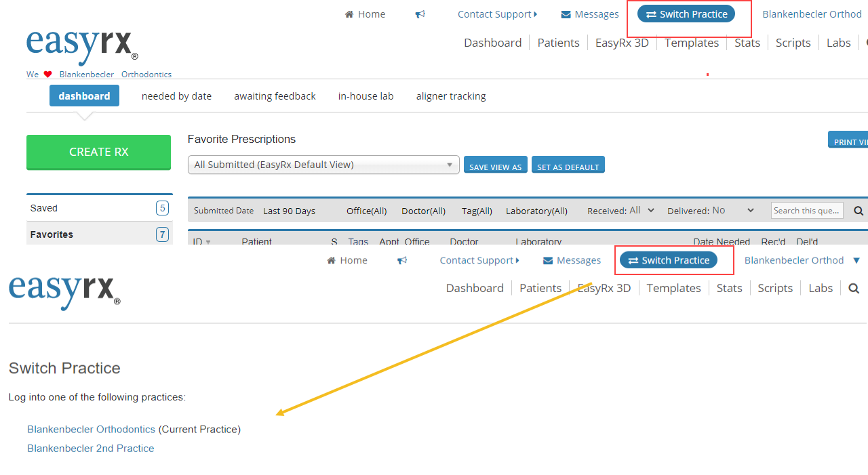Open Dashboard on the Switch Practice page nav
The image size is (868, 475).
[475, 288]
